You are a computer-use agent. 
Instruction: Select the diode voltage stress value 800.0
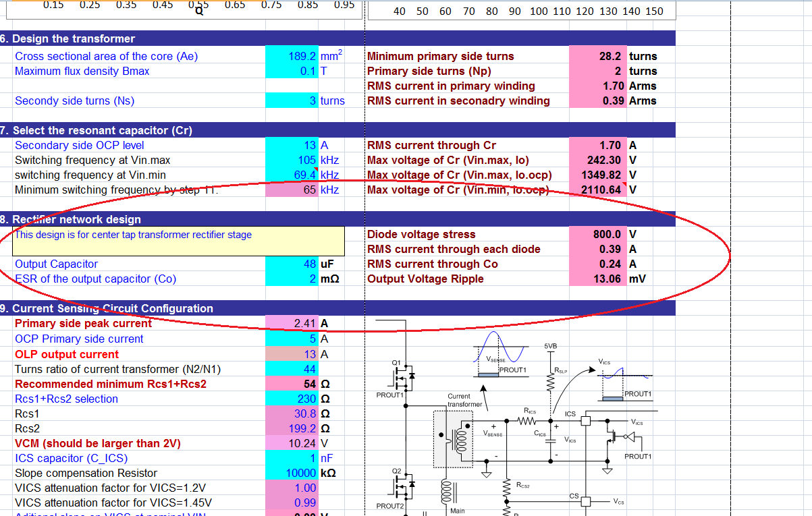point(598,235)
